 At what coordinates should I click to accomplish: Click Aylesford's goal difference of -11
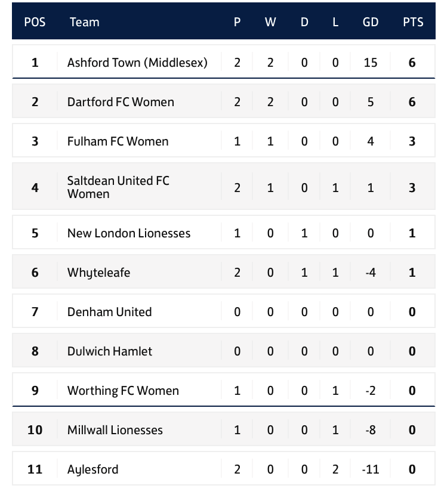click(x=371, y=469)
